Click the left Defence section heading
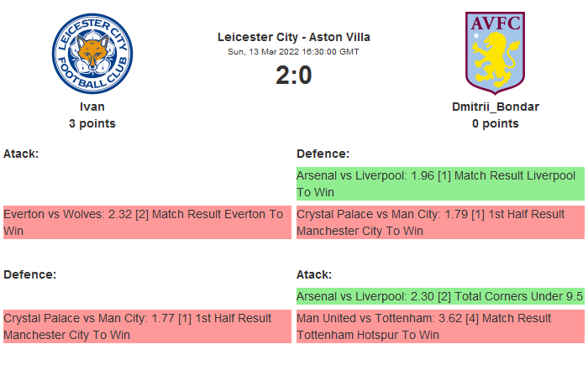 click(x=29, y=274)
